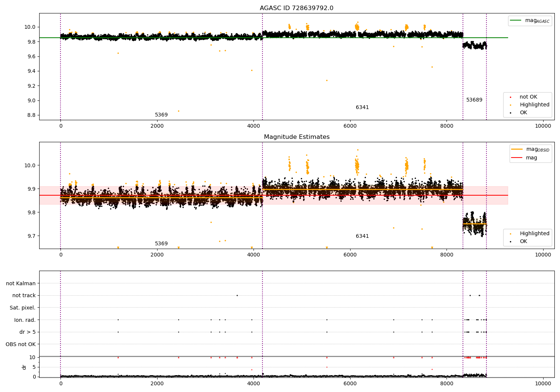This screenshot has height=392, width=560.
Task: Click x-axis tick '6000' under bottom dr panel
Action: 350,383
